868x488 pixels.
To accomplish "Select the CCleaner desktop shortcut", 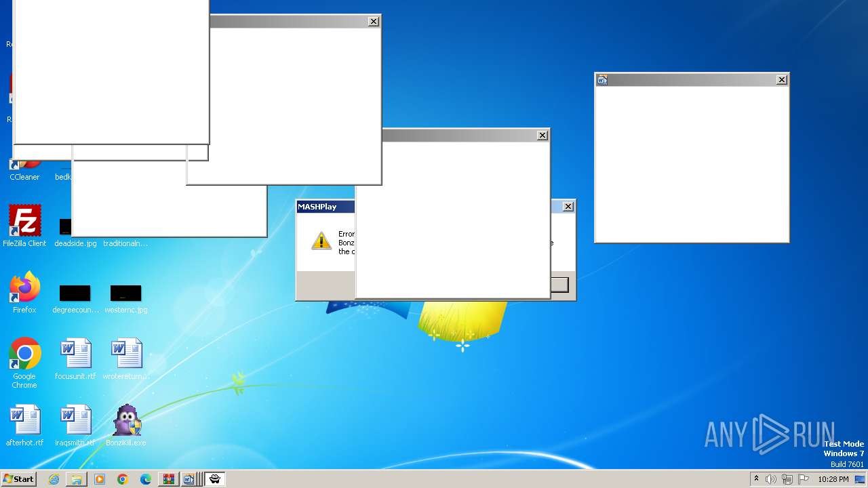I will [x=24, y=169].
